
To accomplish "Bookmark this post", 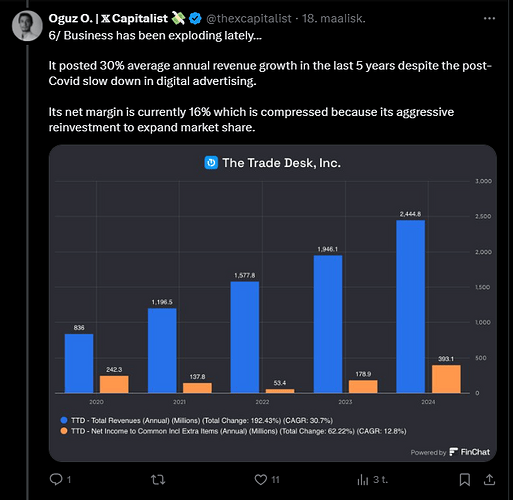I will pyautogui.click(x=465, y=480).
